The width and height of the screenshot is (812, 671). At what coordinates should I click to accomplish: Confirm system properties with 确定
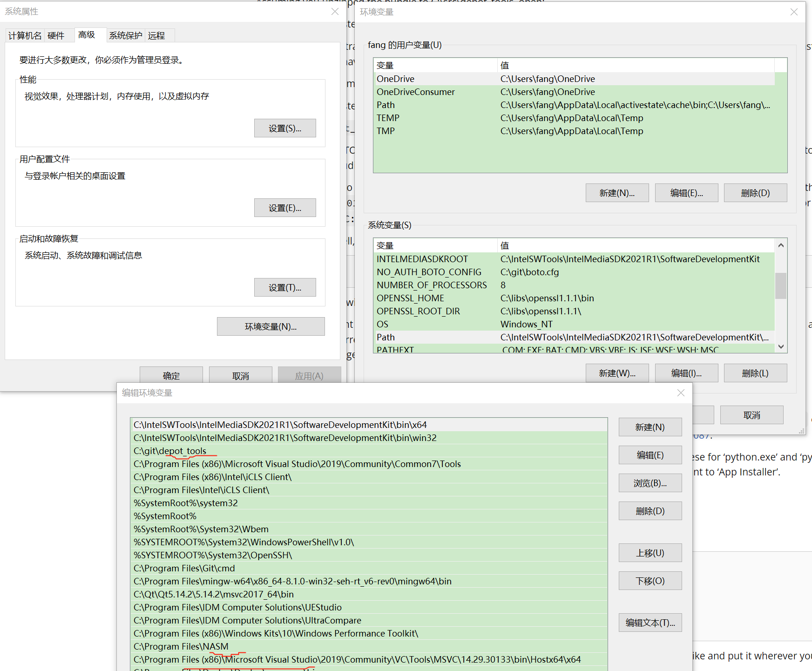[171, 375]
